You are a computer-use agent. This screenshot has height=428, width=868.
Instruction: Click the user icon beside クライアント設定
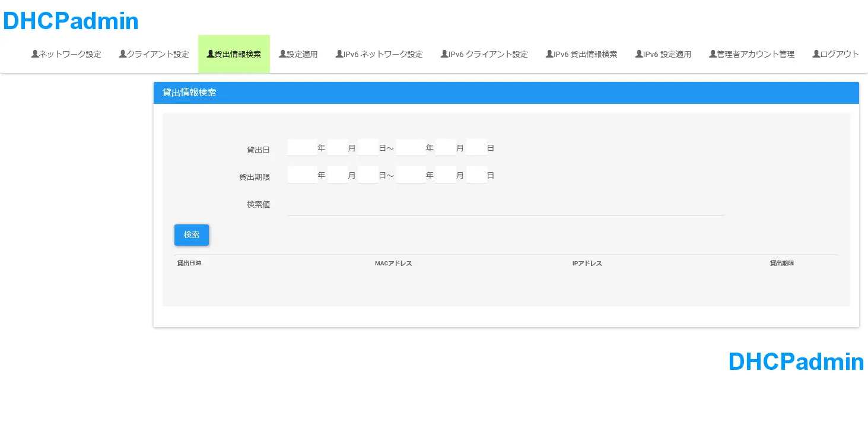[x=123, y=54]
